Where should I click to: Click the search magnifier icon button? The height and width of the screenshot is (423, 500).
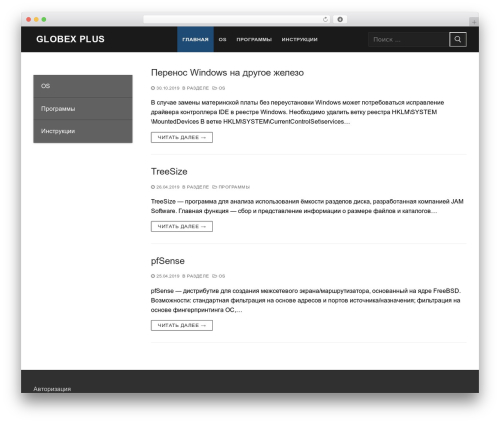tap(457, 39)
